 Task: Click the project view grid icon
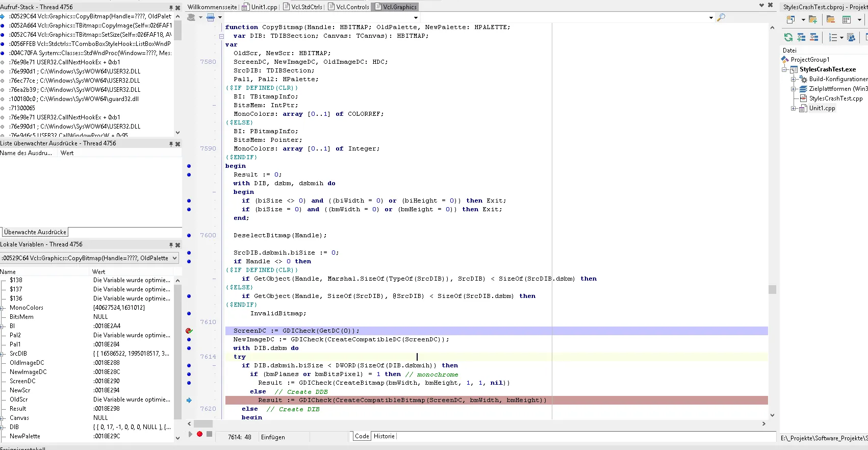click(847, 20)
